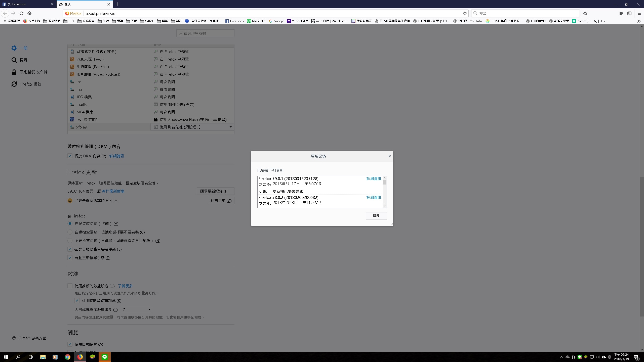This screenshot has height=362, width=644.
Task: Open the 生活 bookmark folder
Action: tap(103, 21)
